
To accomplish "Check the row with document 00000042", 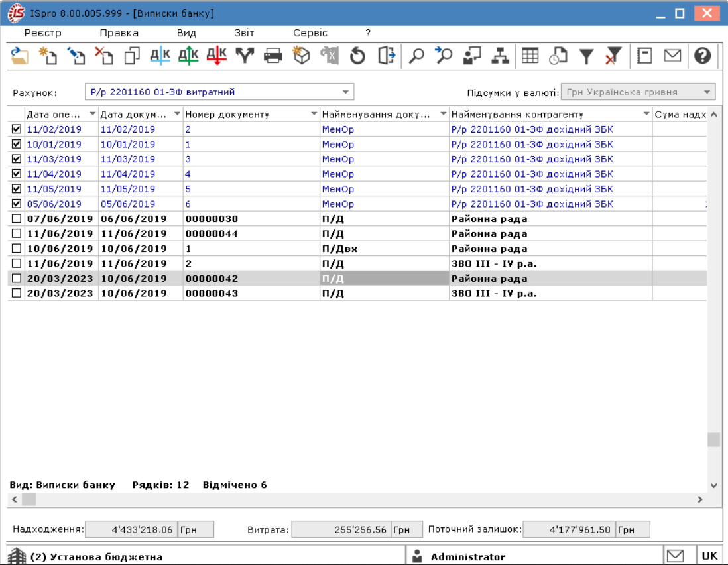I will [17, 278].
